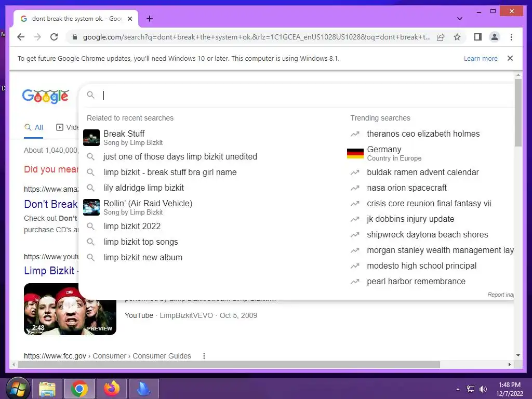The width and height of the screenshot is (532, 399).
Task: Open trending search Germany
Action: [431, 153]
